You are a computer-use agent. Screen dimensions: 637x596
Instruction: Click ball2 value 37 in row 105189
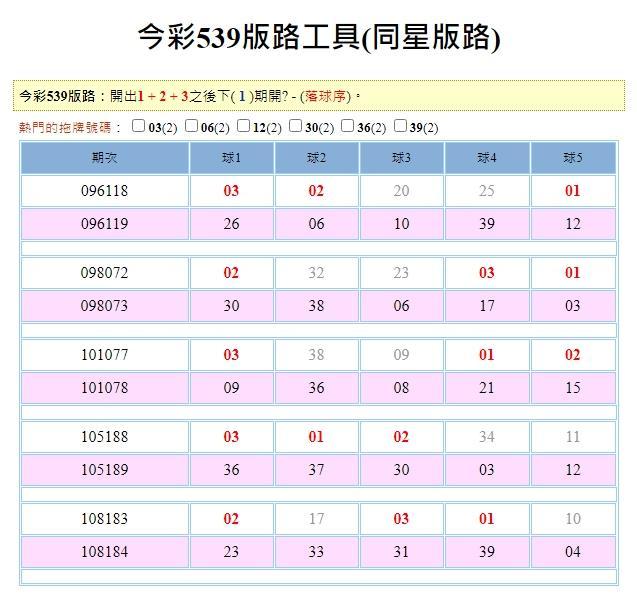point(316,470)
